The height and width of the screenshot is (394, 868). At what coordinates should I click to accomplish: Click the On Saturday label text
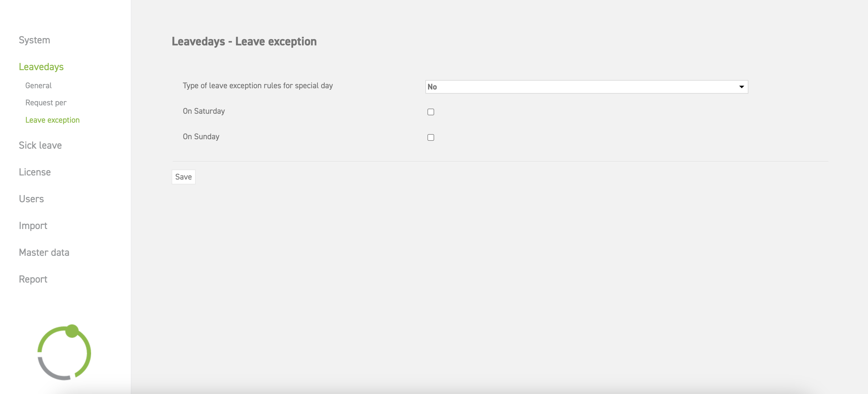pyautogui.click(x=204, y=111)
